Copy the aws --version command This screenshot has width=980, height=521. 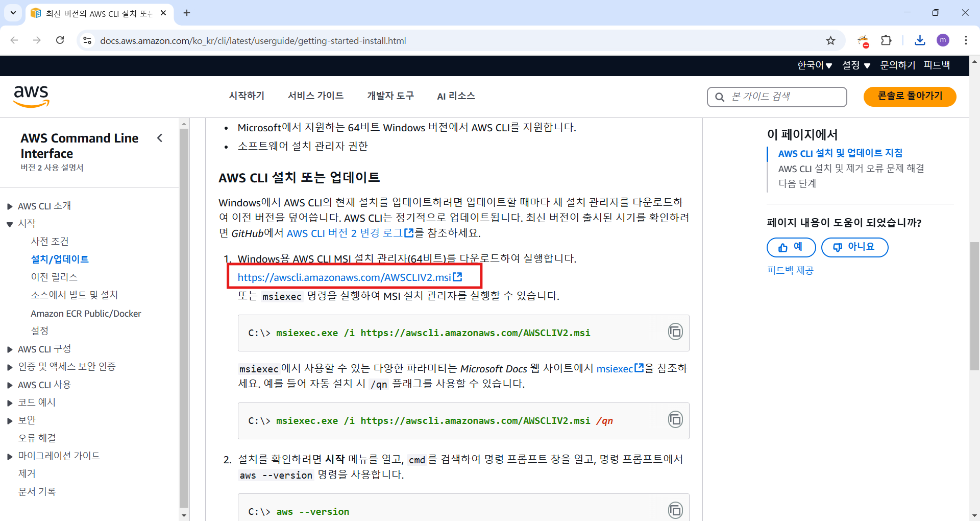click(675, 510)
